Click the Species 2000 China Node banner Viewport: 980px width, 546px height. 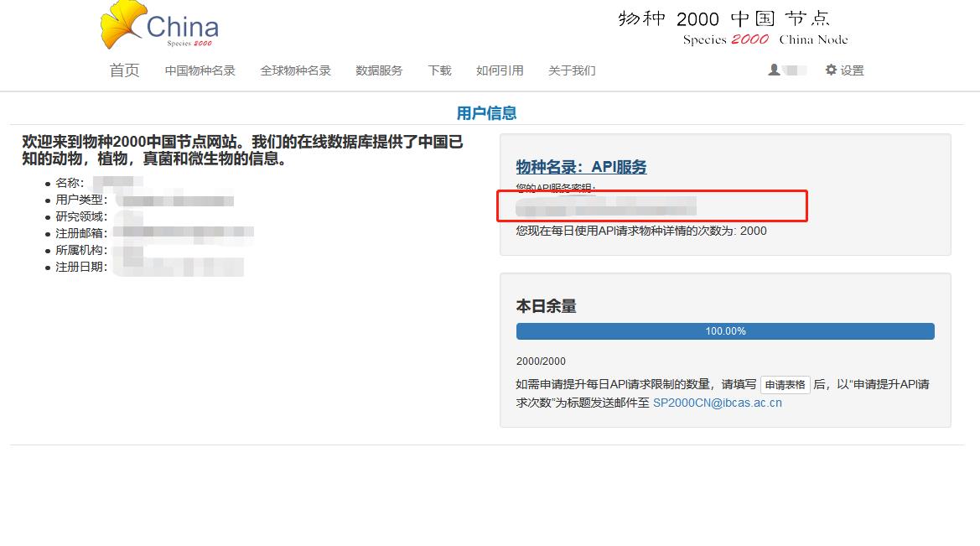pos(732,28)
